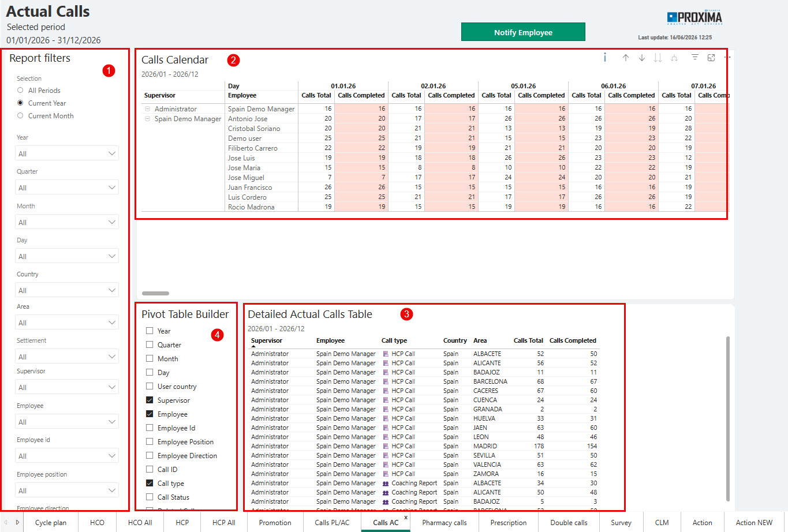Click the PROXIMA logo
The image size is (788, 532).
point(694,18)
